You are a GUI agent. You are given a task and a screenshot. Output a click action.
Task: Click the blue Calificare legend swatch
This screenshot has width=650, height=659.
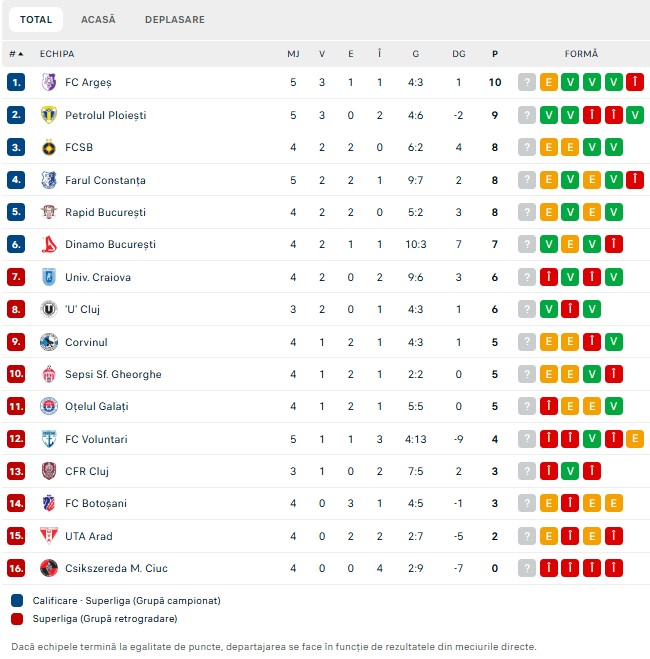(17, 600)
